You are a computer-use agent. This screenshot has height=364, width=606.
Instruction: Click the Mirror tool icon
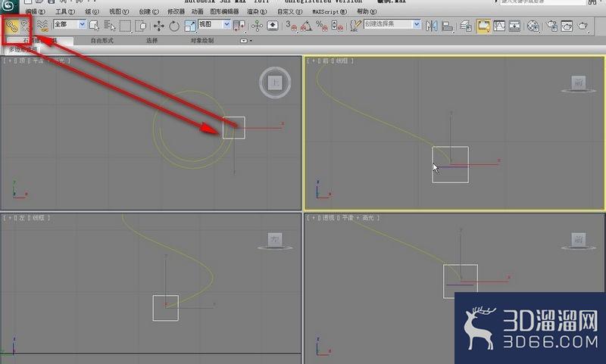pyautogui.click(x=431, y=26)
